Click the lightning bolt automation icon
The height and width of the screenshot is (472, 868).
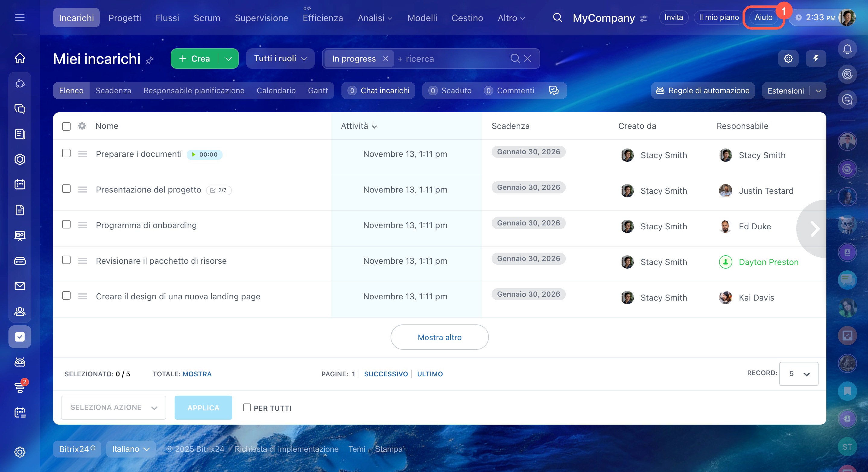(x=816, y=59)
